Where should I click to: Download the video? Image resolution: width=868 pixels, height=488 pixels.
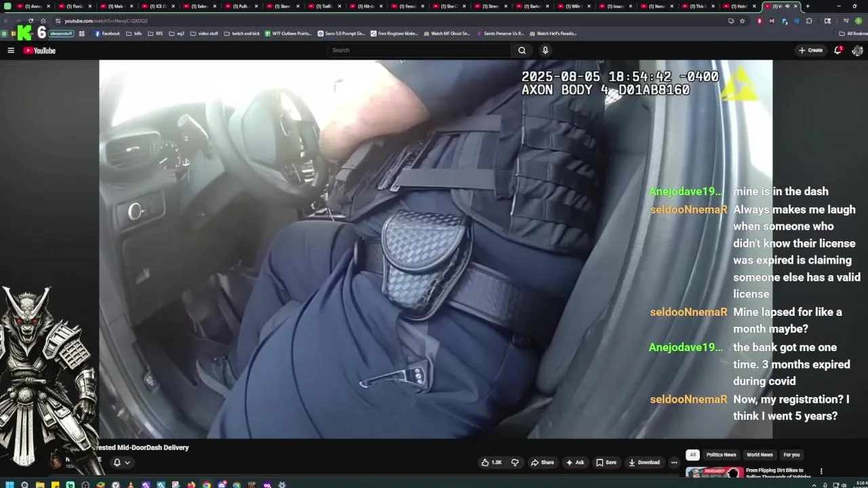point(644,462)
